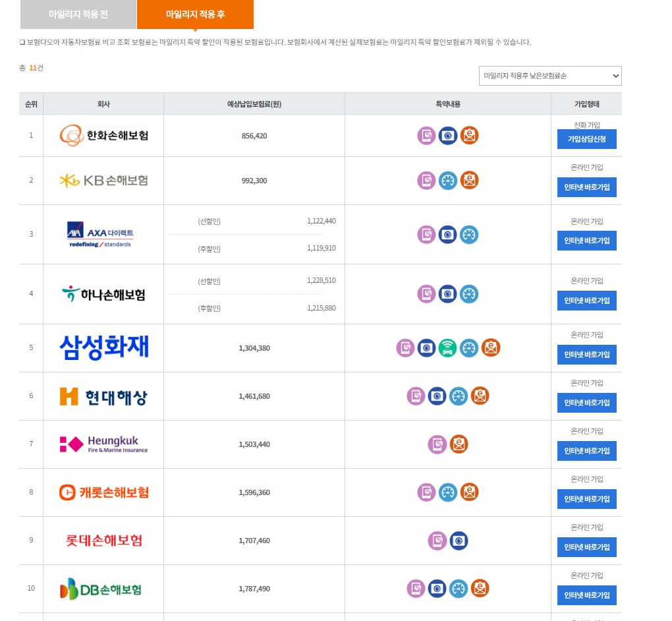Viewport: 672px width, 621px height.
Task: Click the blackbox camera icon in DB손해보험 row
Action: point(437,589)
